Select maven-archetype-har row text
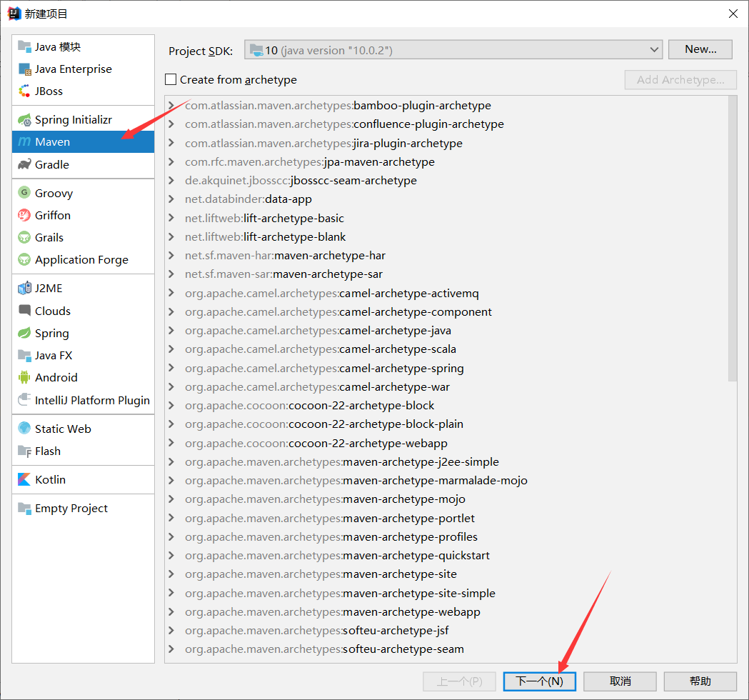The image size is (749, 700). click(x=285, y=255)
